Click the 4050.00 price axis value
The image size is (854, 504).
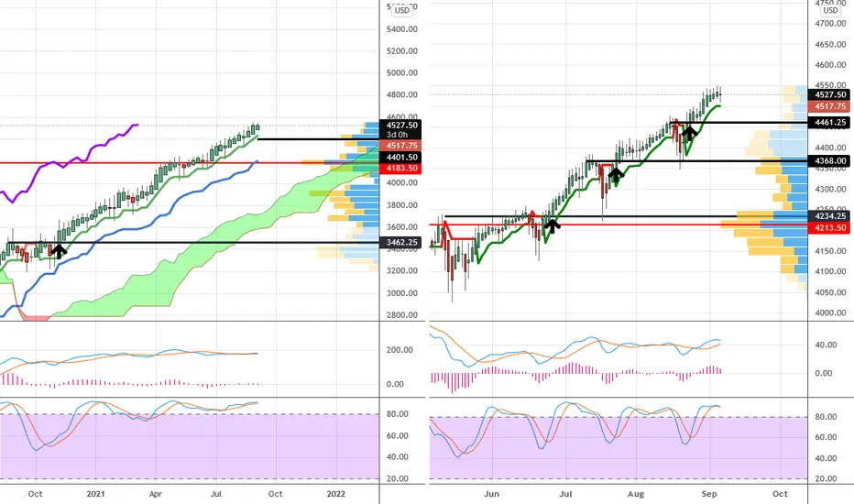pyautogui.click(x=830, y=292)
